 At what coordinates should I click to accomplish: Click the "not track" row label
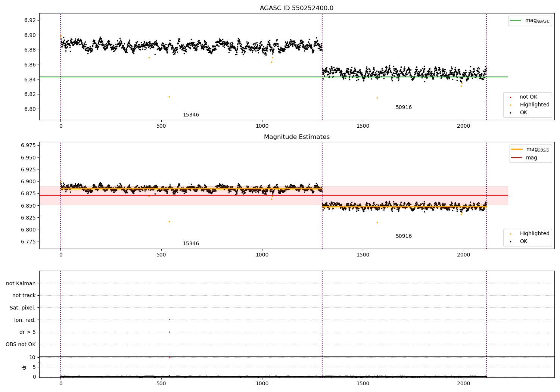pos(24,296)
